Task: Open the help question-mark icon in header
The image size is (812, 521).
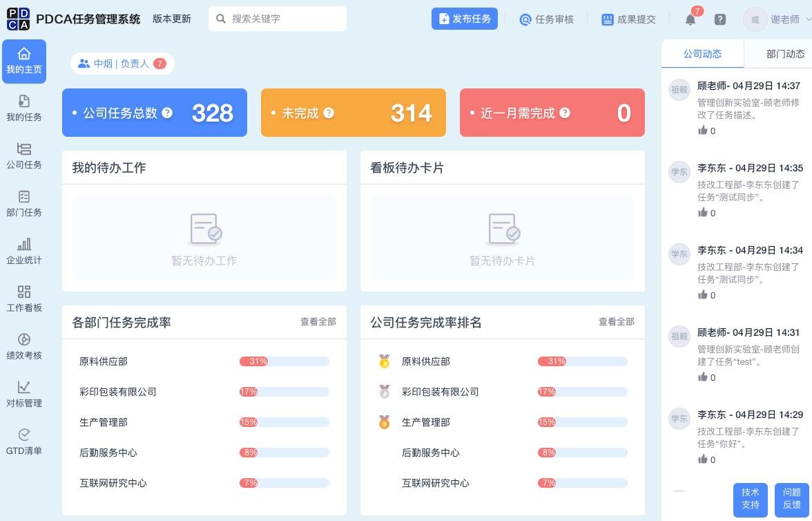Action: click(719, 20)
